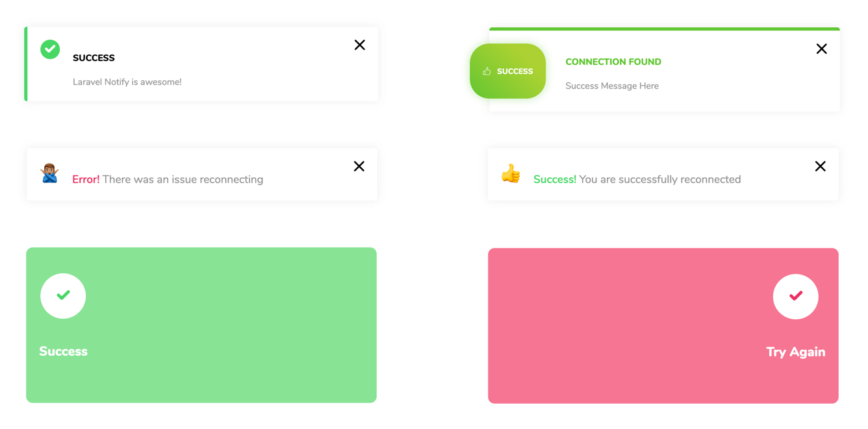Screen dimensions: 868x429
Task: Close the reconnecting error notification
Action: 359,166
